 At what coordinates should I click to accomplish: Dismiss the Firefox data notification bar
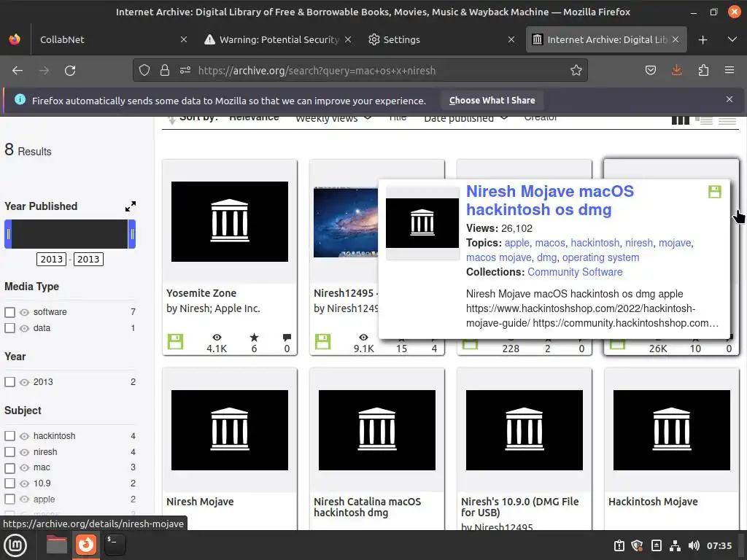(729, 99)
